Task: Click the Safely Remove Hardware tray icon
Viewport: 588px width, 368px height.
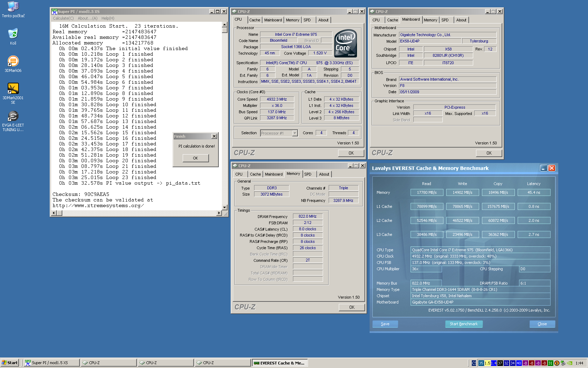Action: pyautogui.click(x=563, y=363)
